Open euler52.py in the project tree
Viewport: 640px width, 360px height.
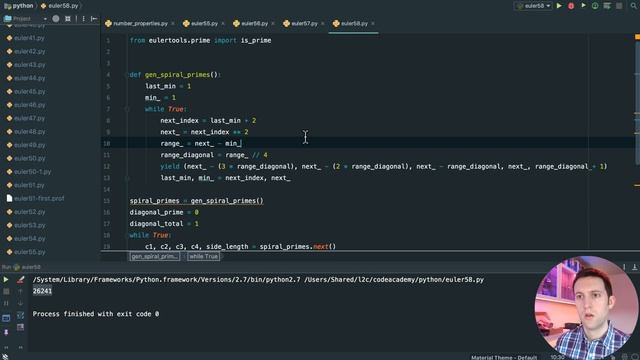[x=26, y=212]
